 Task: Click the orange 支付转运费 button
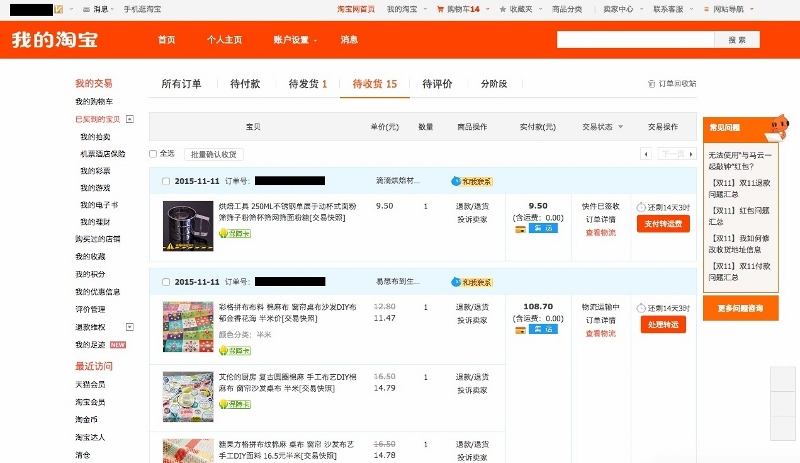pyautogui.click(x=663, y=224)
